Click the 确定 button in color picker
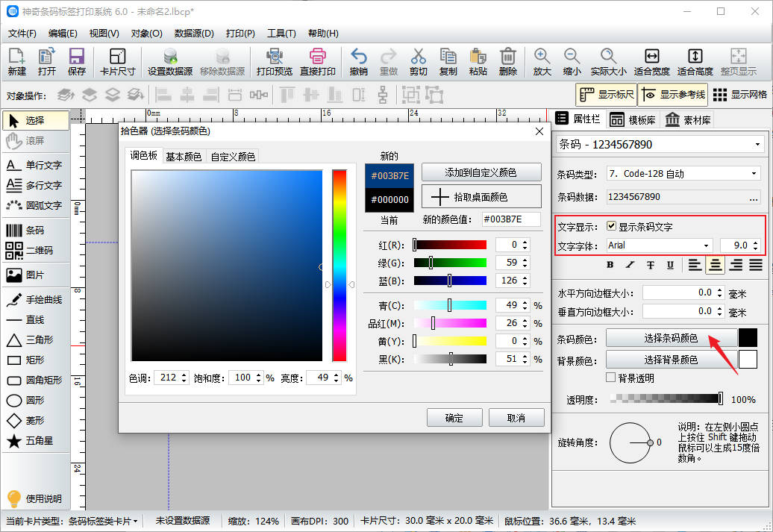 click(x=454, y=418)
